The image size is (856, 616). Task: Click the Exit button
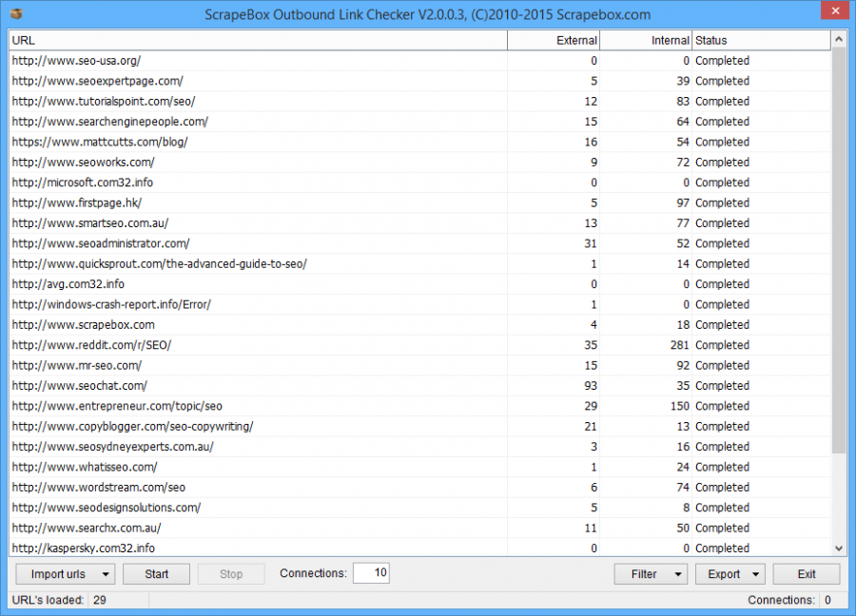[806, 573]
